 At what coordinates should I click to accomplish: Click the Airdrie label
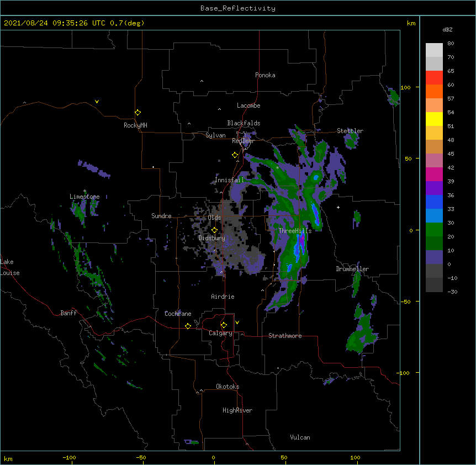223,297
